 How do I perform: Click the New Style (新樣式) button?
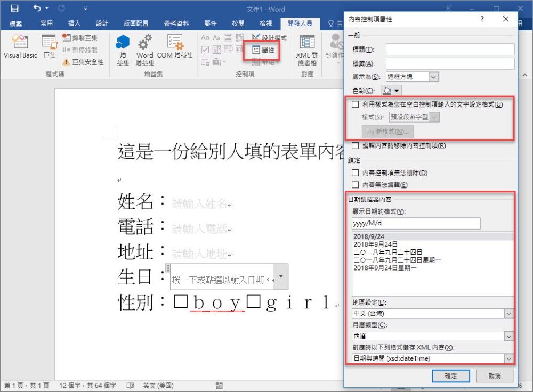(388, 132)
